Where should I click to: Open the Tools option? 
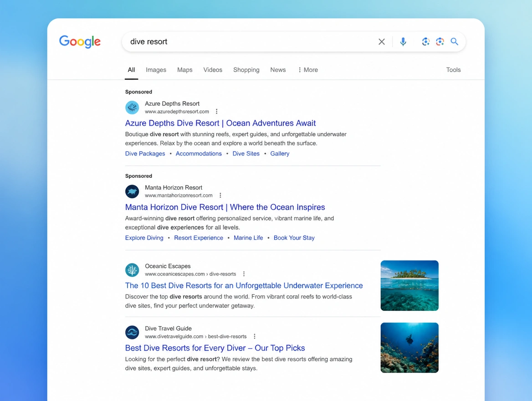(453, 70)
